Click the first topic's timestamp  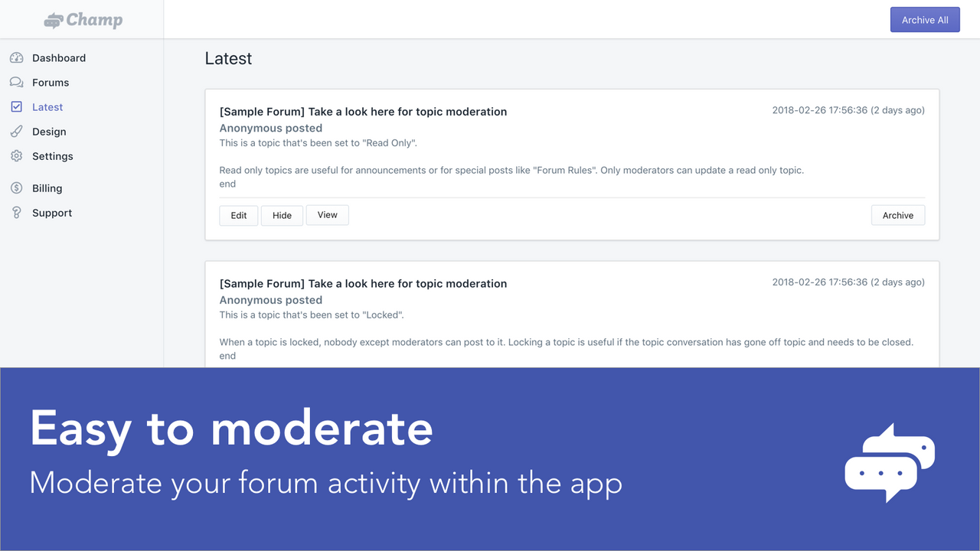(848, 109)
